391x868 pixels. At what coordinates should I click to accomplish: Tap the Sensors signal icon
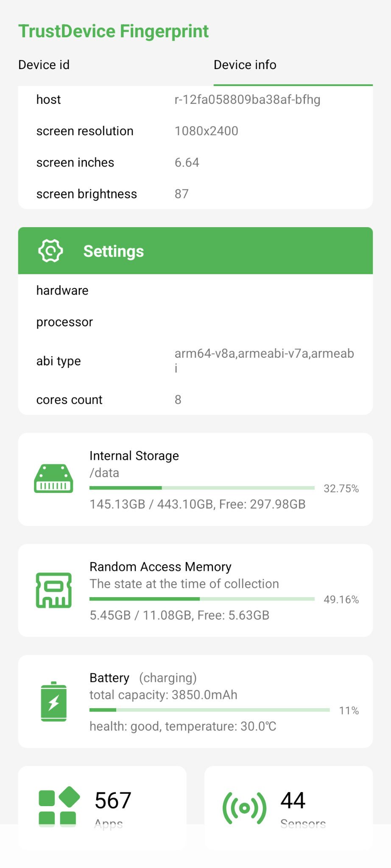[x=244, y=808]
